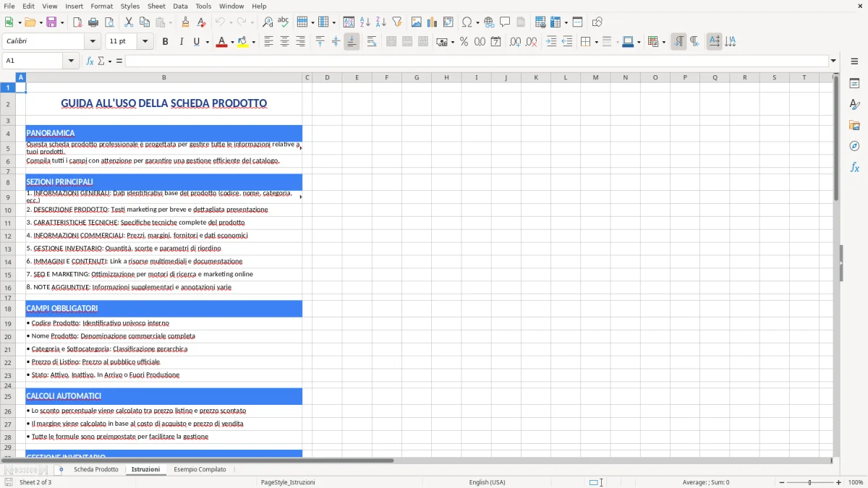
Task: Open Find and Replace
Action: tap(268, 22)
